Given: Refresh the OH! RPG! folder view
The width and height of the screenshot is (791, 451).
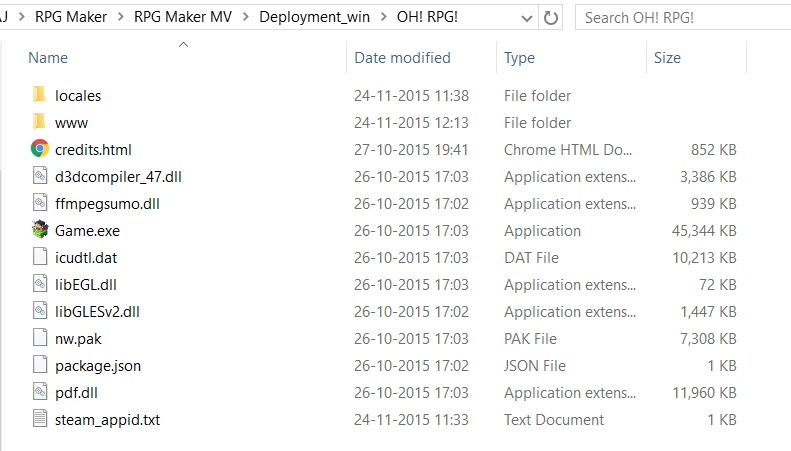Looking at the screenshot, I should (551, 18).
